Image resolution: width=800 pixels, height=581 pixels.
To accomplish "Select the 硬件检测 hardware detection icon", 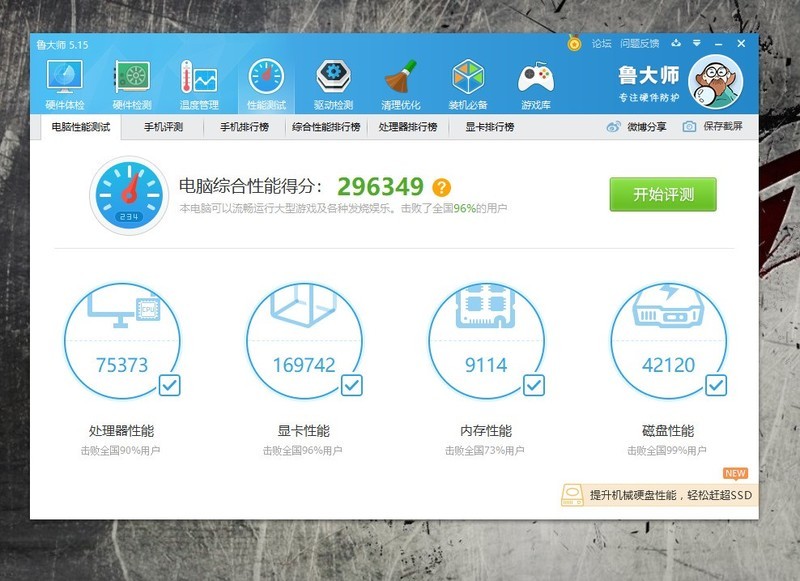I will tap(131, 80).
